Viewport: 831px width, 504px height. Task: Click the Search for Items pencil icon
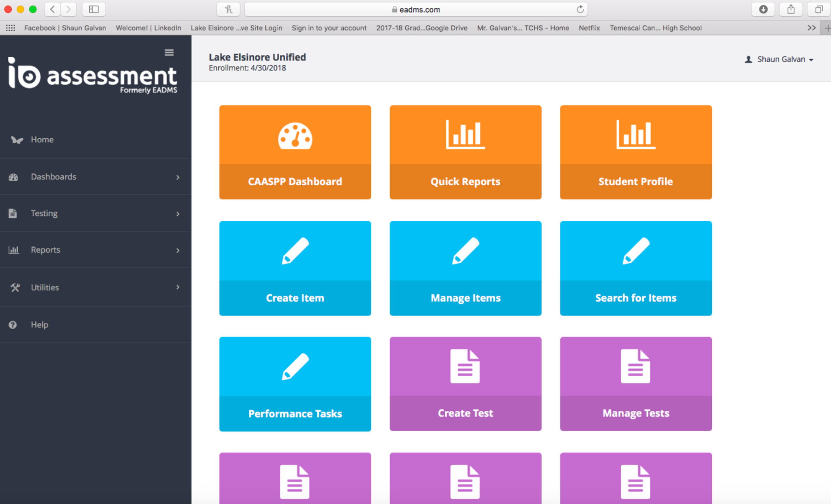tap(635, 251)
